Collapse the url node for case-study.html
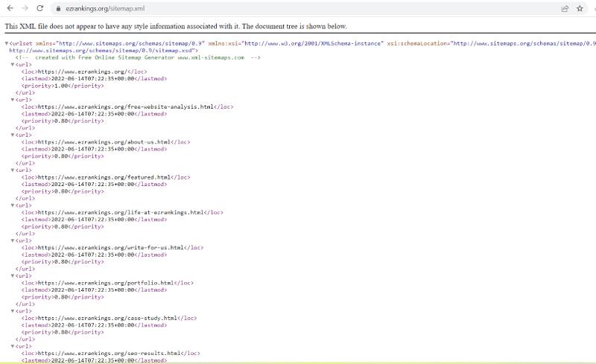This screenshot has width=596, height=364. tap(13, 311)
